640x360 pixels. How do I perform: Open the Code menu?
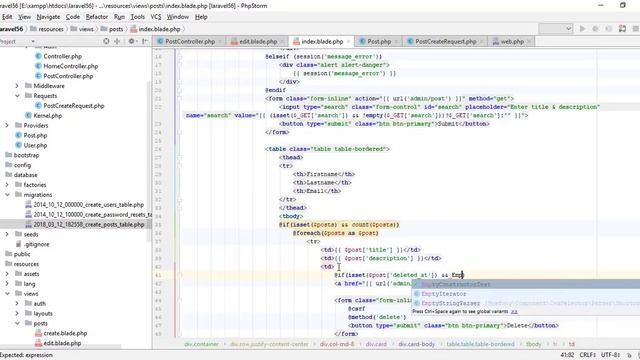(73, 17)
